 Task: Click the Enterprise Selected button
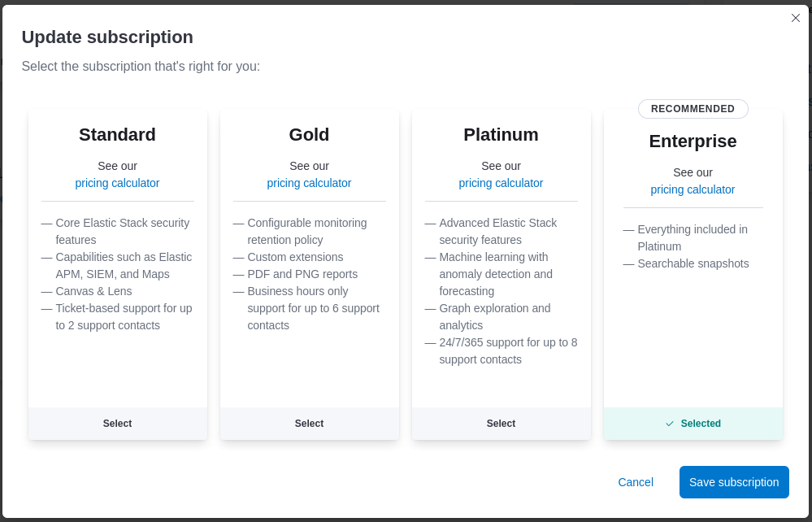click(x=693, y=424)
